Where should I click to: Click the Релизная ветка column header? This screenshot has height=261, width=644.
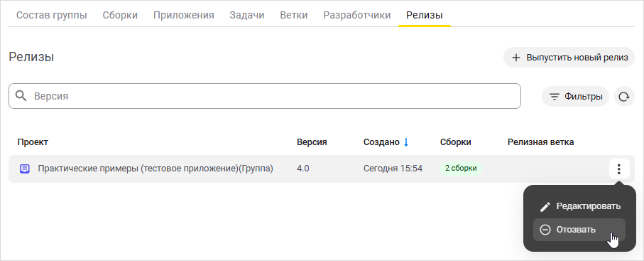[x=540, y=142]
